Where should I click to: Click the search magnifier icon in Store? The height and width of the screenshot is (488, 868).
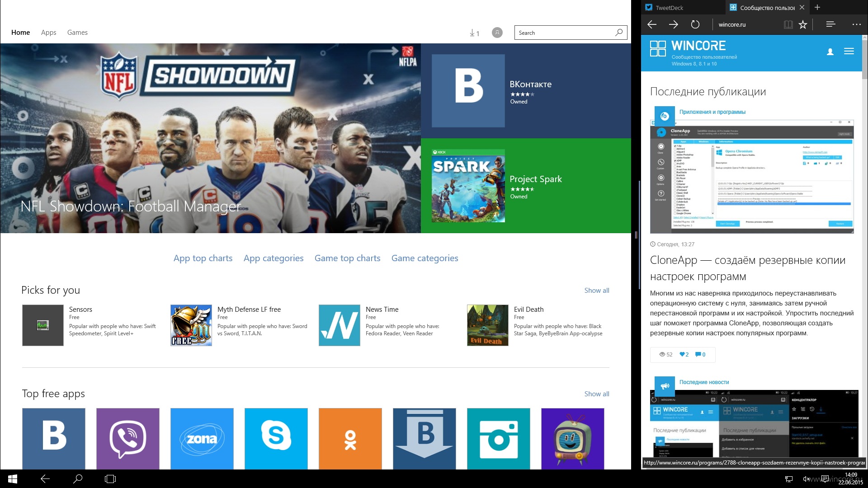[x=619, y=33]
